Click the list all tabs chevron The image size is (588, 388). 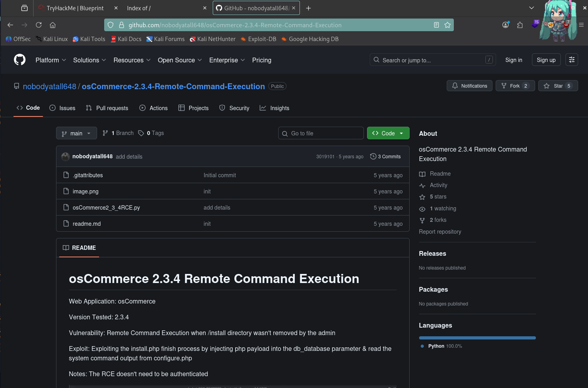click(x=532, y=8)
